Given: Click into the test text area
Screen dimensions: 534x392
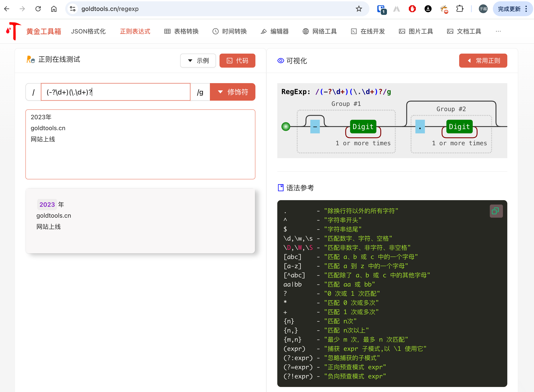Looking at the screenshot, I should pyautogui.click(x=140, y=144).
